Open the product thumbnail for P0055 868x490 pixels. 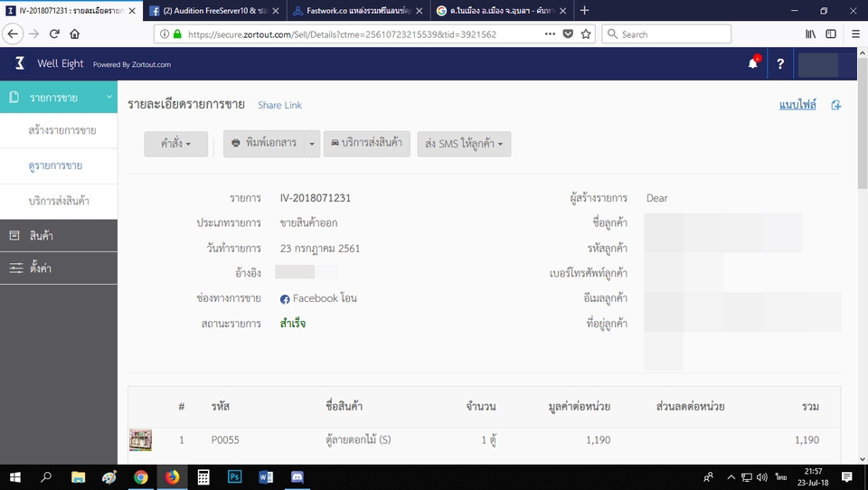(141, 440)
